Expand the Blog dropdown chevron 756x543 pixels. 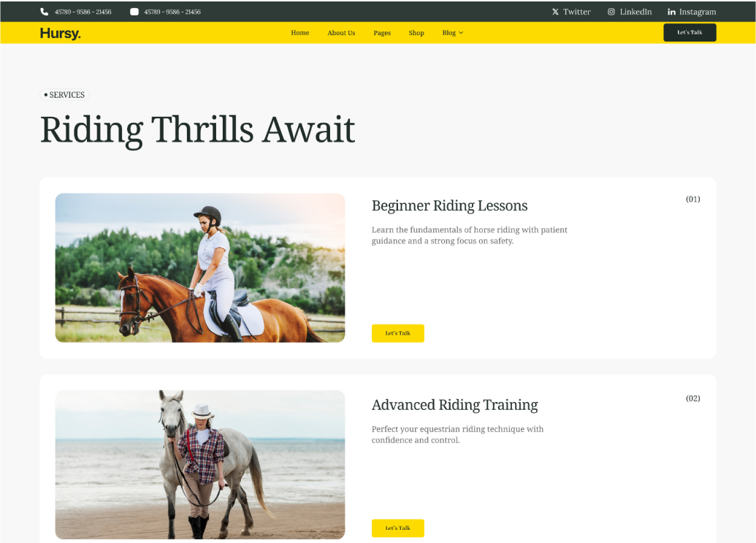coord(461,33)
